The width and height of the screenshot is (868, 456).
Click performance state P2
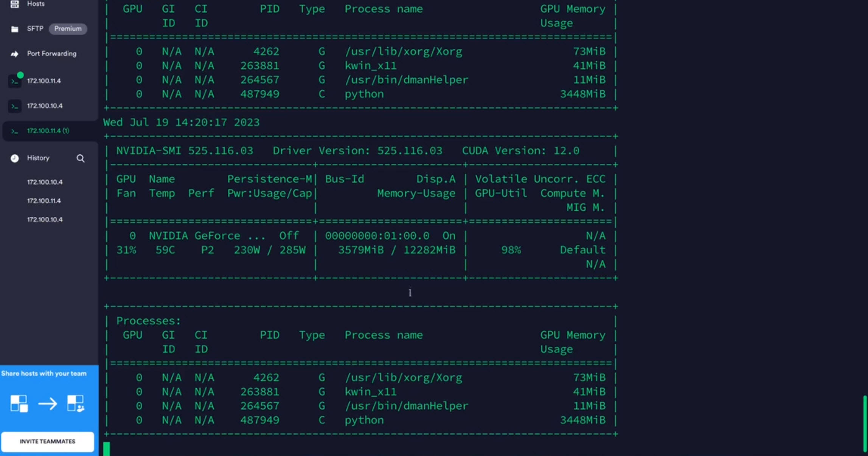pyautogui.click(x=208, y=250)
